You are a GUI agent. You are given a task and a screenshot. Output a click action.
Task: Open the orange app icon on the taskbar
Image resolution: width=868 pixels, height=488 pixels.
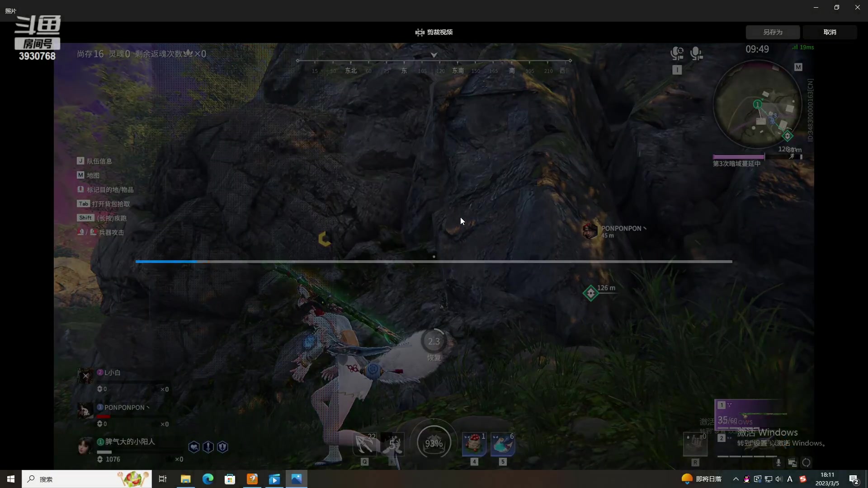coord(252,479)
